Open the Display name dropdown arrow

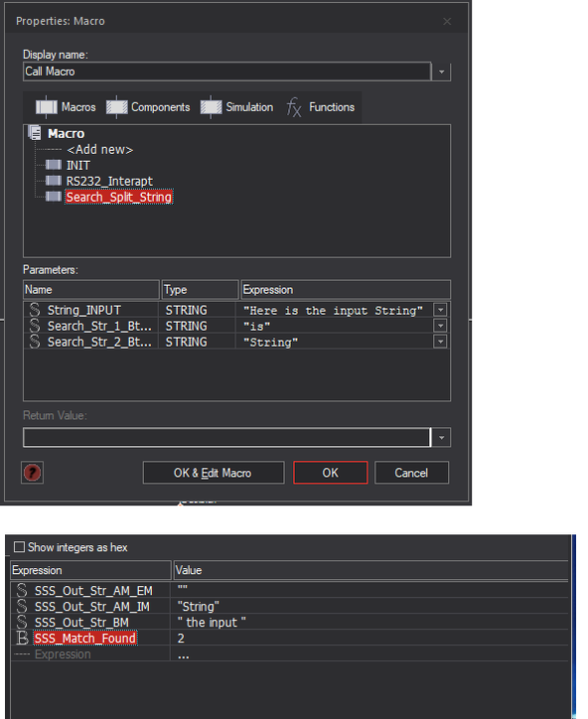click(x=441, y=72)
